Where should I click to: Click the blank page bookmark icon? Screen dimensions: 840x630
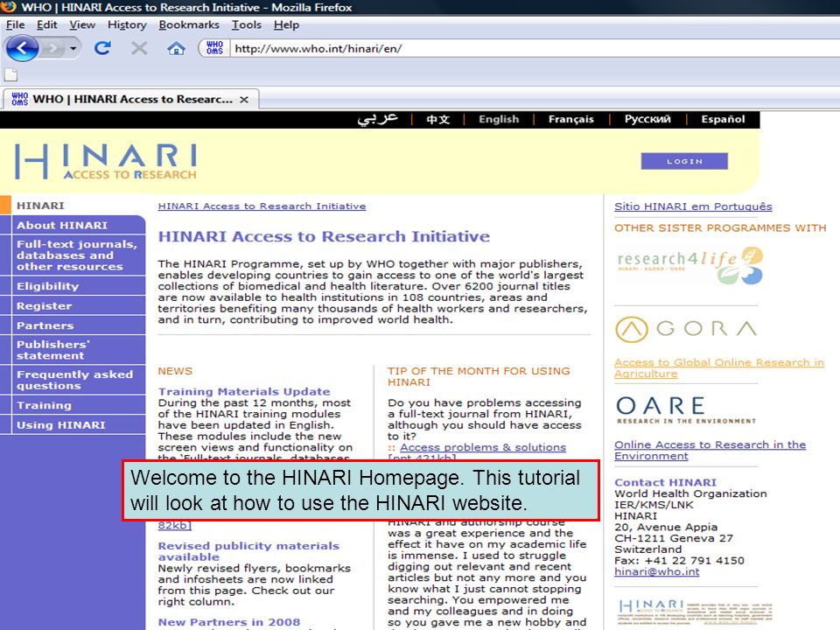pyautogui.click(x=10, y=74)
